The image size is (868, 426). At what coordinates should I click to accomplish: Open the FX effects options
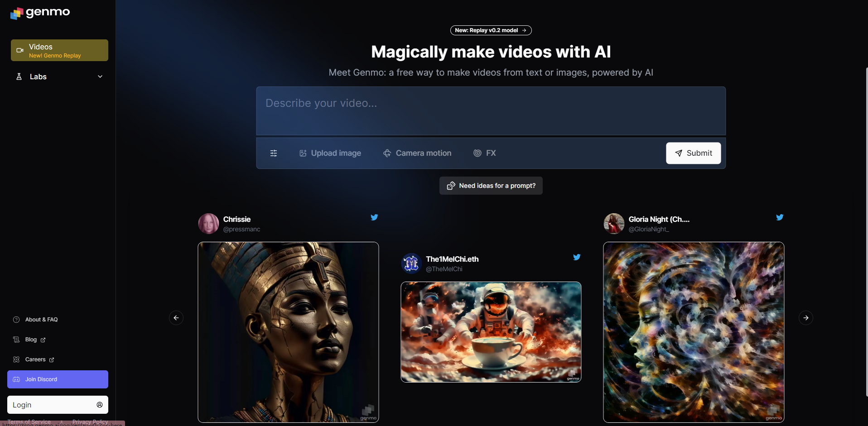485,153
